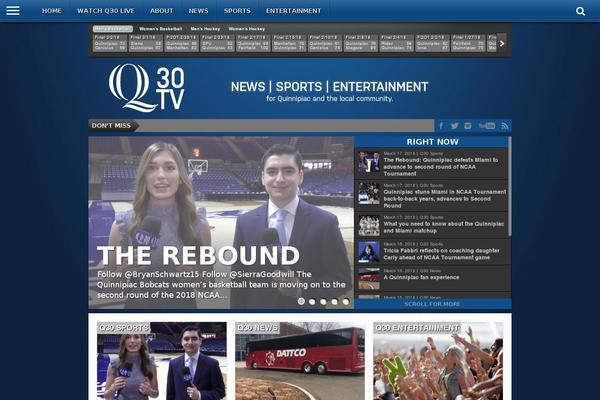Open the hamburger menu icon
Viewport: 600px width, 400px height.
13,11
